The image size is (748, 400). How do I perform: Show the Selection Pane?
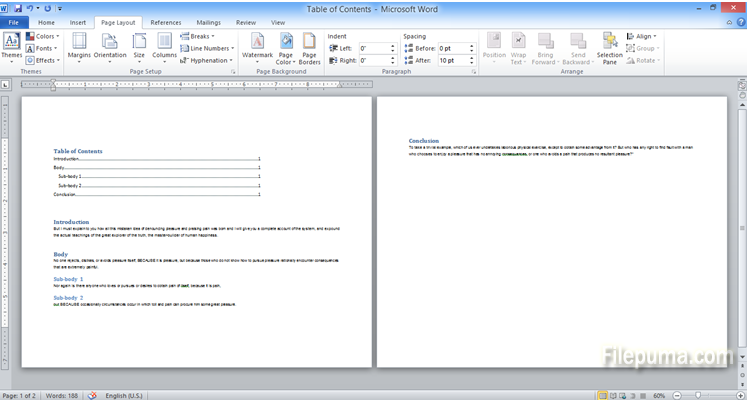609,47
